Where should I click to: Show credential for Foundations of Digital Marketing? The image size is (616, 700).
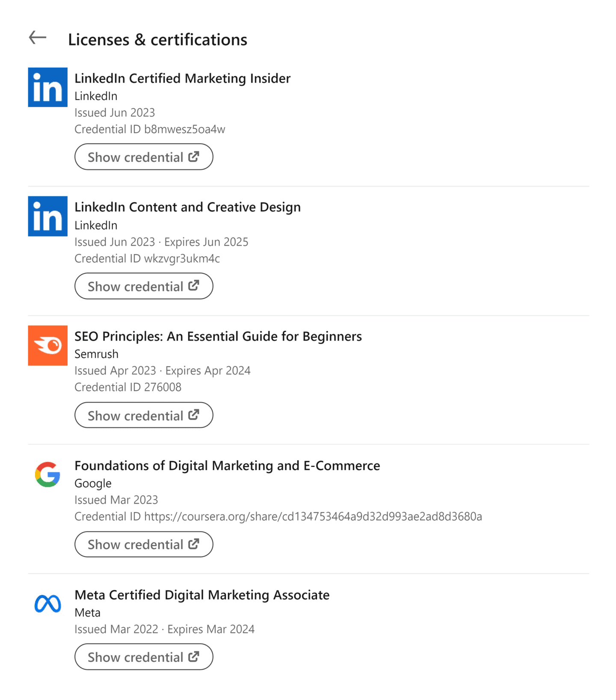[x=143, y=544]
